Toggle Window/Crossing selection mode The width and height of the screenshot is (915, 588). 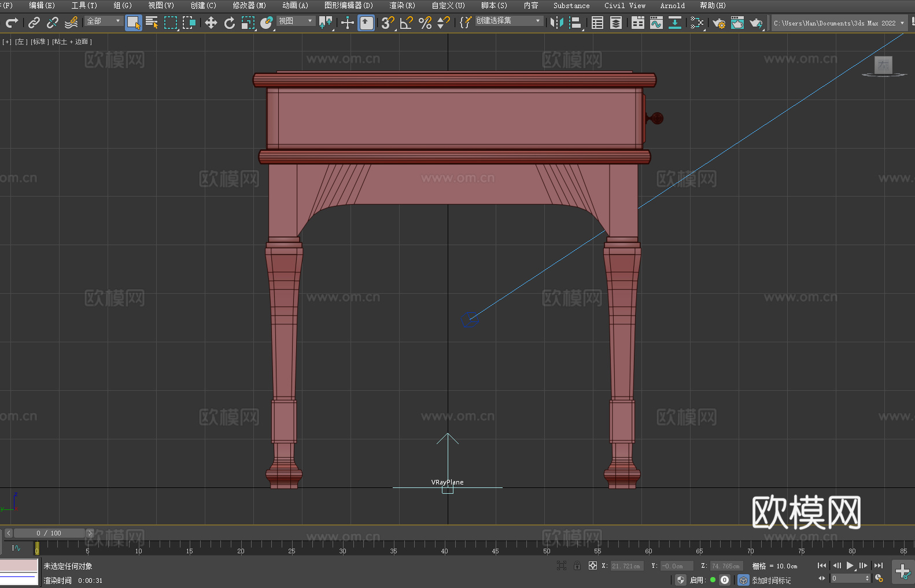pos(189,23)
